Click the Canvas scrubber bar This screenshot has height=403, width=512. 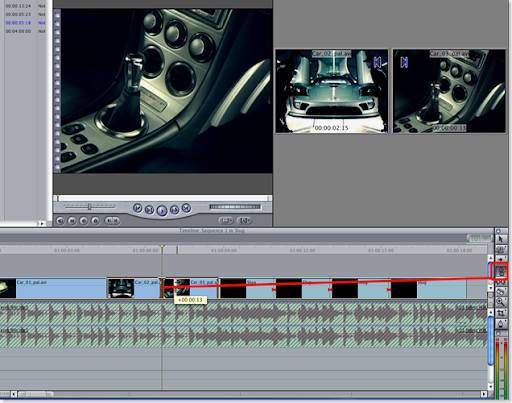(x=163, y=198)
